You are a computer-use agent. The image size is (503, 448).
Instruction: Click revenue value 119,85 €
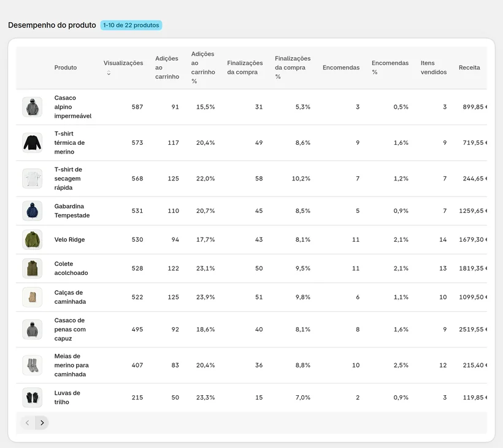[x=475, y=397]
